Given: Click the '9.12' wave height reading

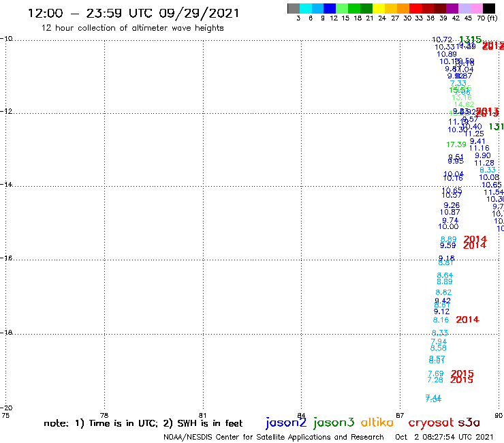Looking at the screenshot, I should click(441, 311).
